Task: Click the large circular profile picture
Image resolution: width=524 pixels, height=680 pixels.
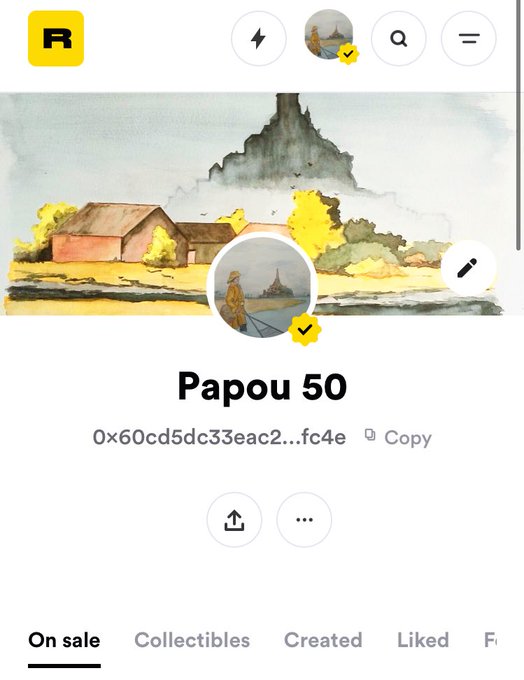Action: click(262, 288)
